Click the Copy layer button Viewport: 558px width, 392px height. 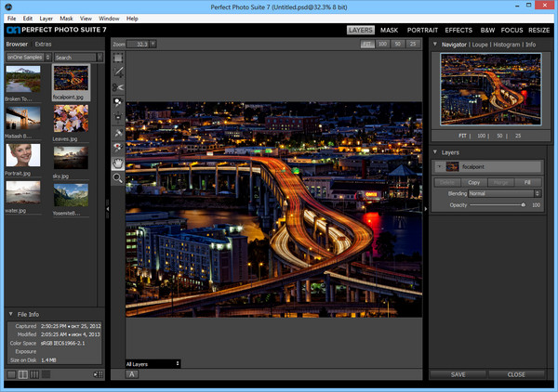coord(473,182)
